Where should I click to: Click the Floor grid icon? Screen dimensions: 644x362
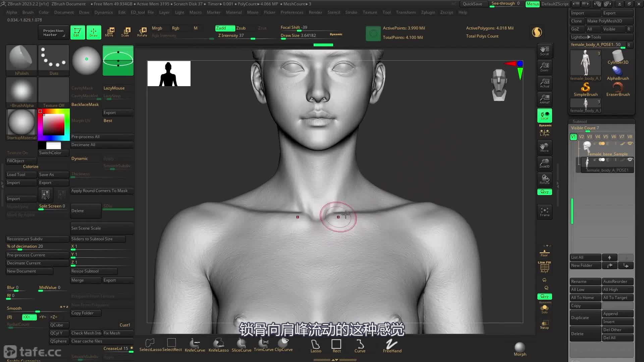544,253
